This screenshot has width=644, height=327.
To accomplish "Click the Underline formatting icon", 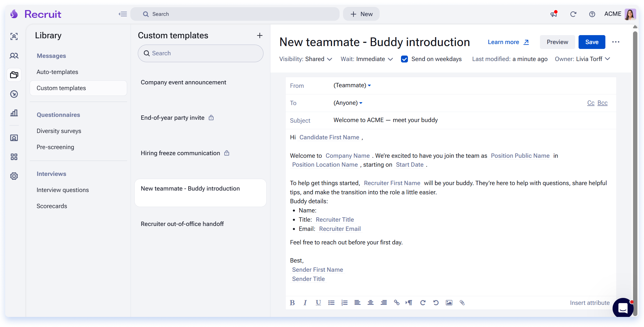I will tap(318, 303).
